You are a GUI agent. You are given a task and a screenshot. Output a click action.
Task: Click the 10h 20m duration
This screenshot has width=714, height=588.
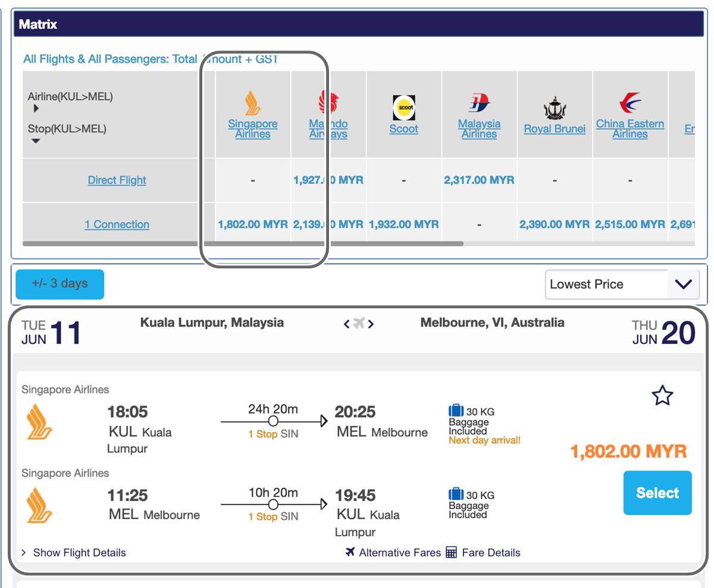click(x=273, y=492)
